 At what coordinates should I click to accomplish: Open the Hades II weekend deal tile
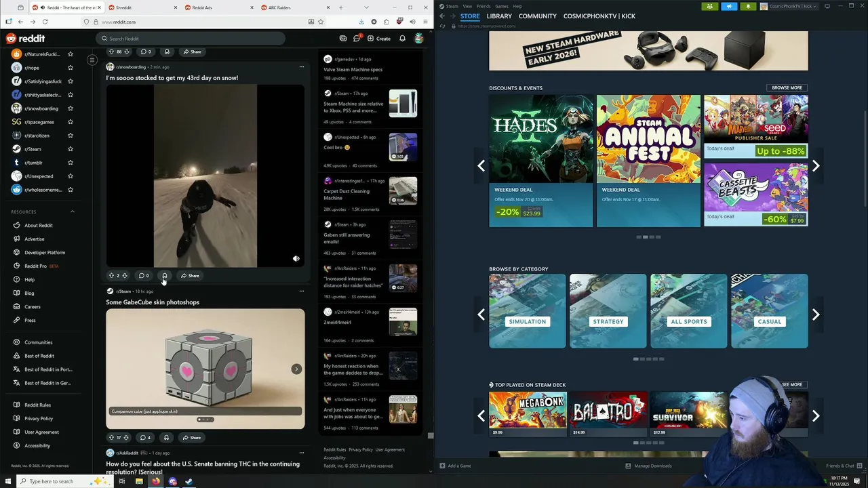(541, 161)
